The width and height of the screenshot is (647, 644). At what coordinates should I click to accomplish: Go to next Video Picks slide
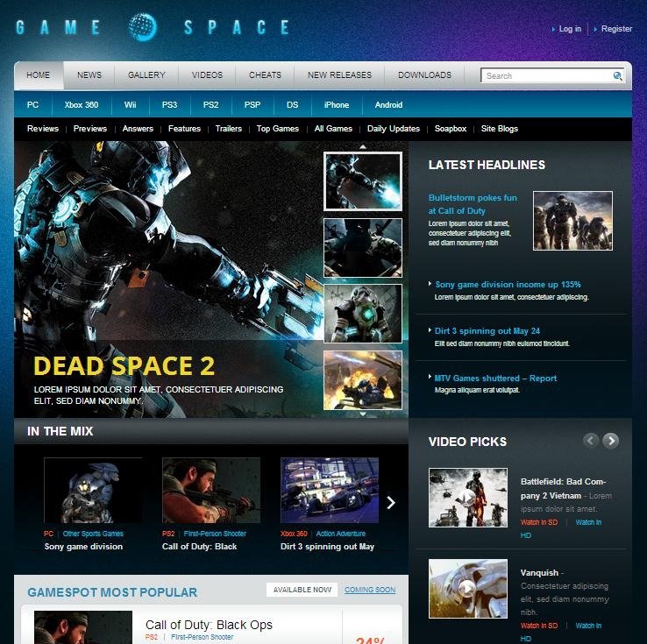611,441
